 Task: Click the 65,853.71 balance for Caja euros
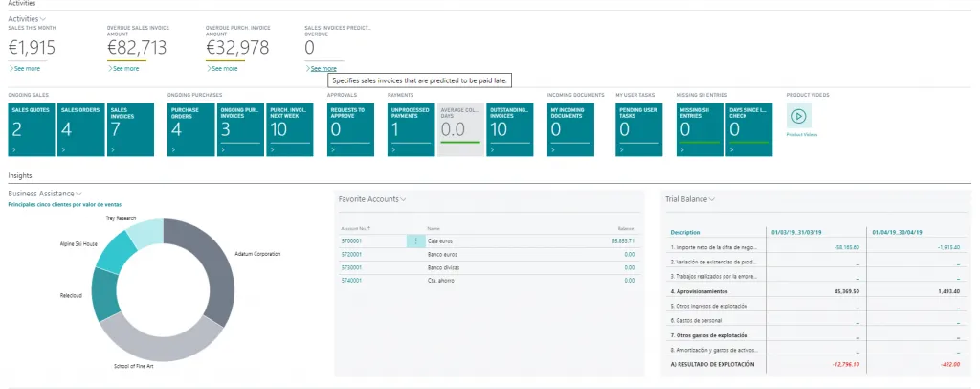pos(623,240)
